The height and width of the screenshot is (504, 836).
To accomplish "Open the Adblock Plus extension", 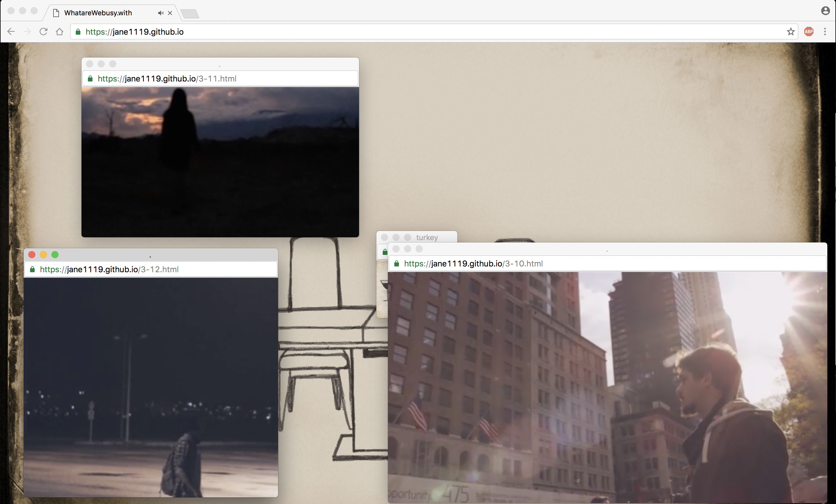I will [809, 31].
